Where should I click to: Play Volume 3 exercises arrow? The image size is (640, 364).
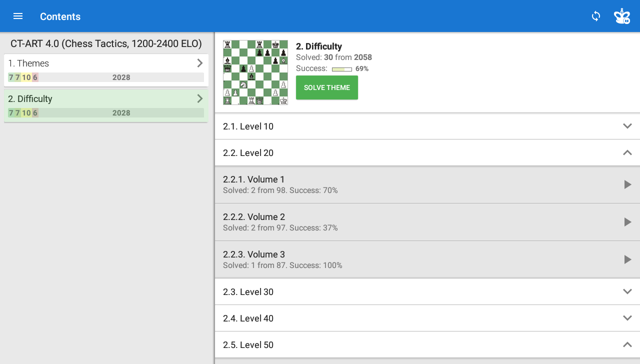627,259
